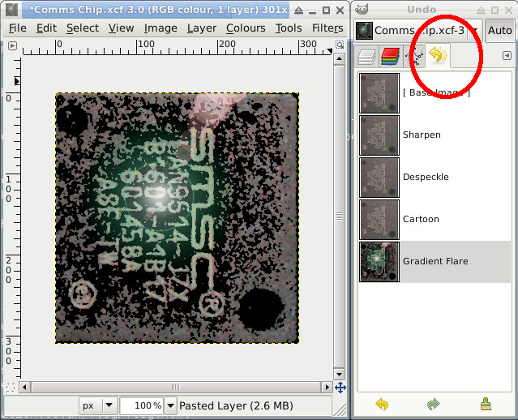Click the Comms Chip window menu icon

[x=11, y=9]
